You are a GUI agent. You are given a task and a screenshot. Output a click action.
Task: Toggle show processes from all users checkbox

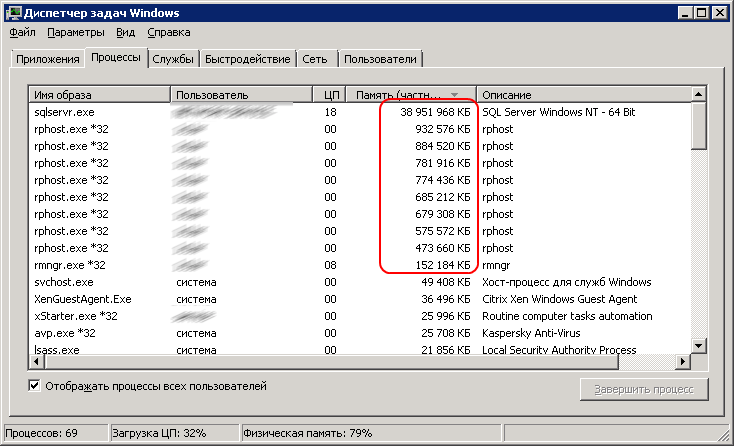[35, 386]
